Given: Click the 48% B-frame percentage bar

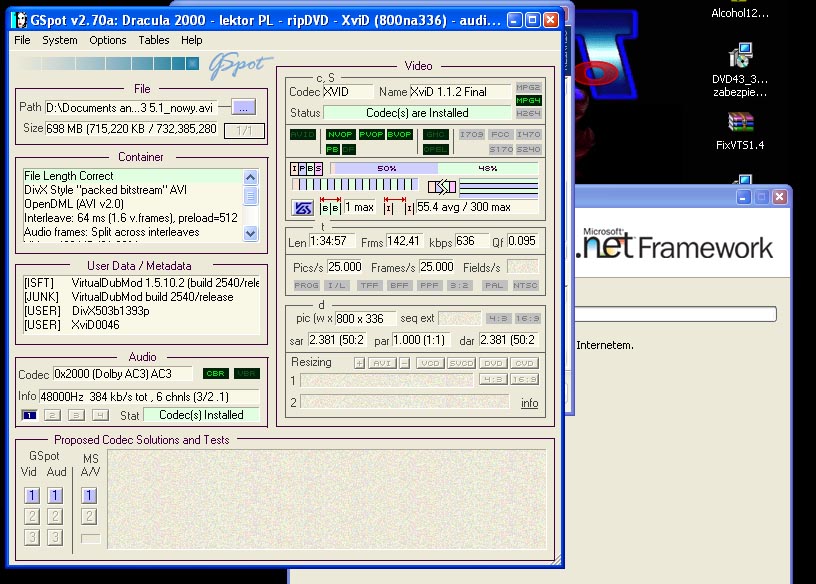Looking at the screenshot, I should pos(488,169).
